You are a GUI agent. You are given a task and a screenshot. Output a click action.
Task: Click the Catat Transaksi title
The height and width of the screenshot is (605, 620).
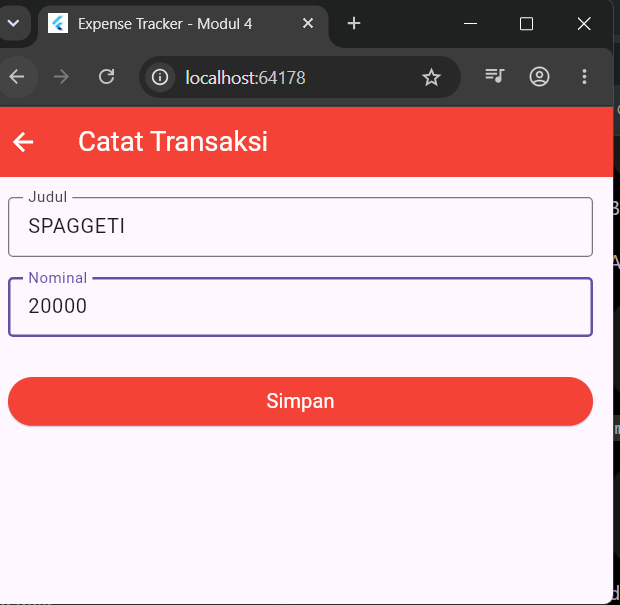pos(173,142)
